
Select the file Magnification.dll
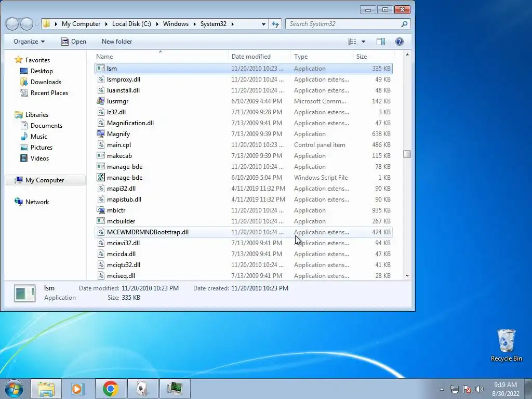coord(244,123)
